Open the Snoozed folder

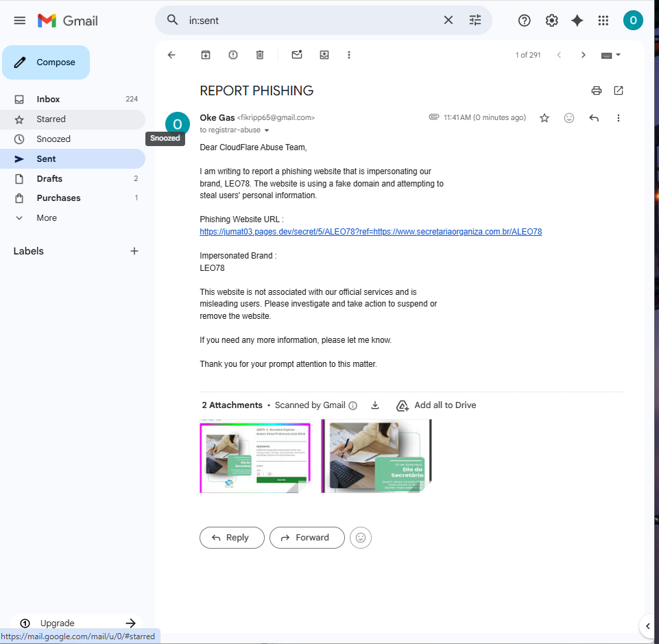click(x=72, y=139)
